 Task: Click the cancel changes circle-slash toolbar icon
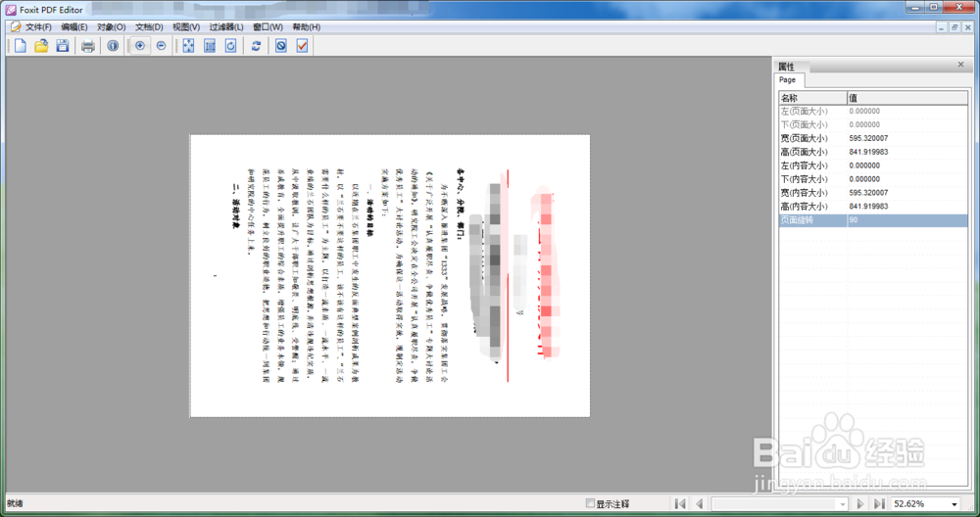(x=281, y=46)
